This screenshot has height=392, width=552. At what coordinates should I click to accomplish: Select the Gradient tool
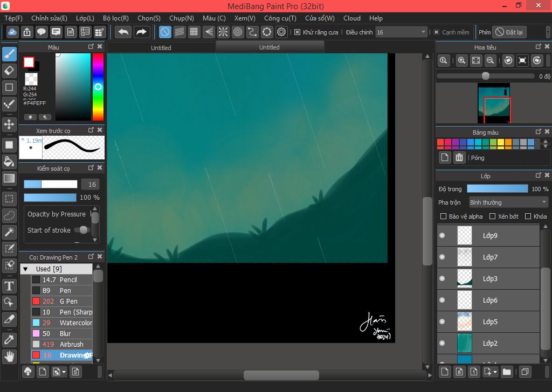[10, 178]
